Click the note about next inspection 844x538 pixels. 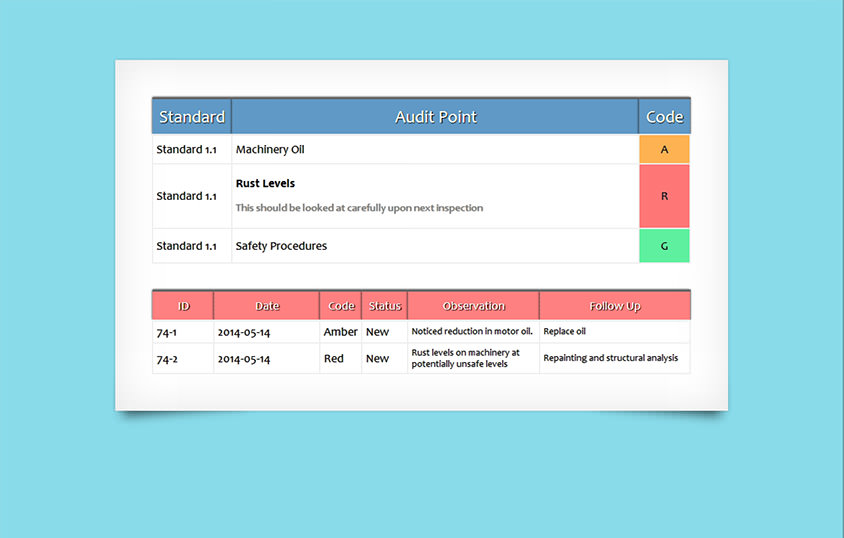359,208
